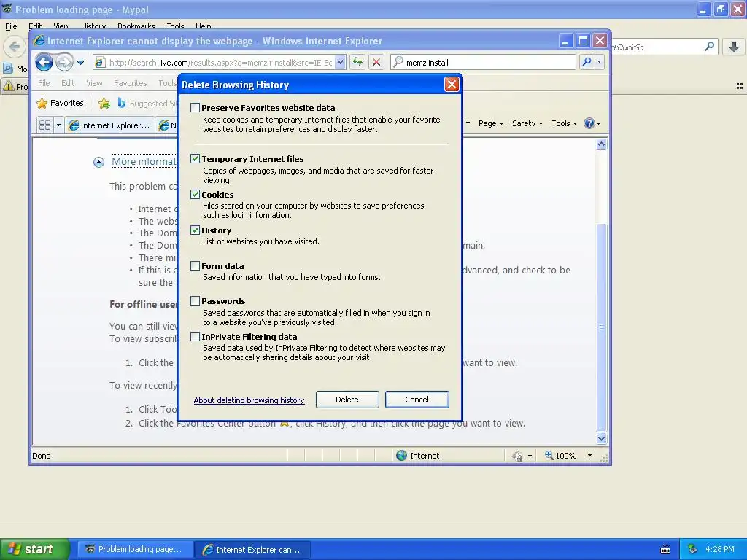Click the Mypal downloads arrow icon
This screenshot has width=747, height=560.
[x=734, y=46]
